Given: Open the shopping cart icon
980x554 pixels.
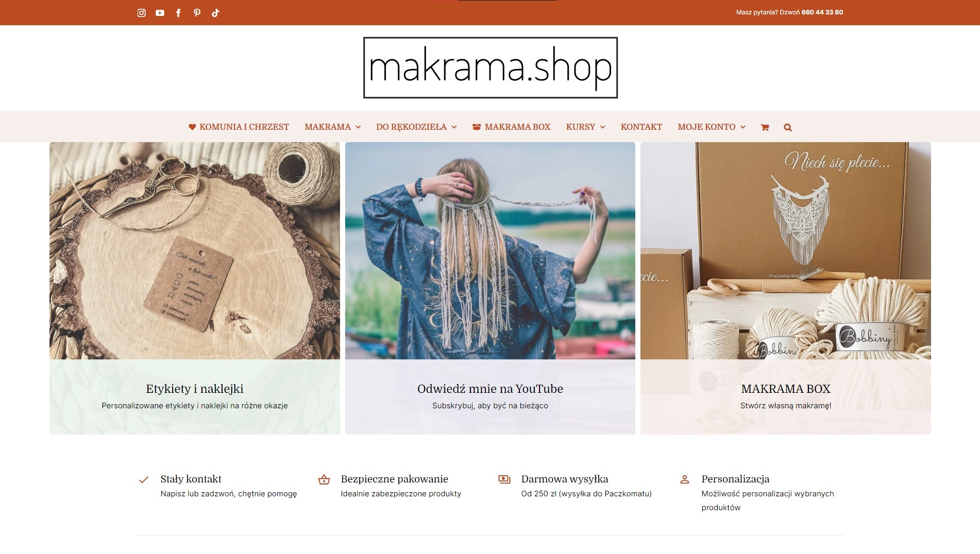Looking at the screenshot, I should (x=765, y=128).
